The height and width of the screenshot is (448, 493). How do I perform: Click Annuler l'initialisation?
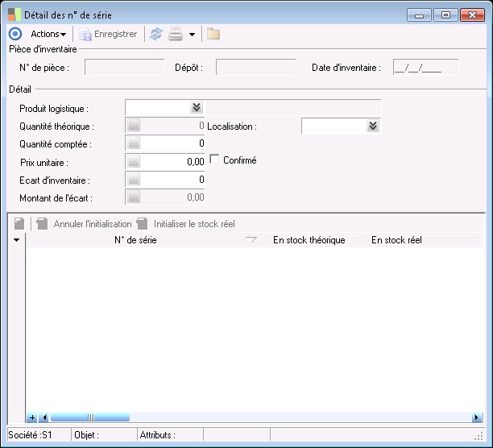(x=84, y=224)
